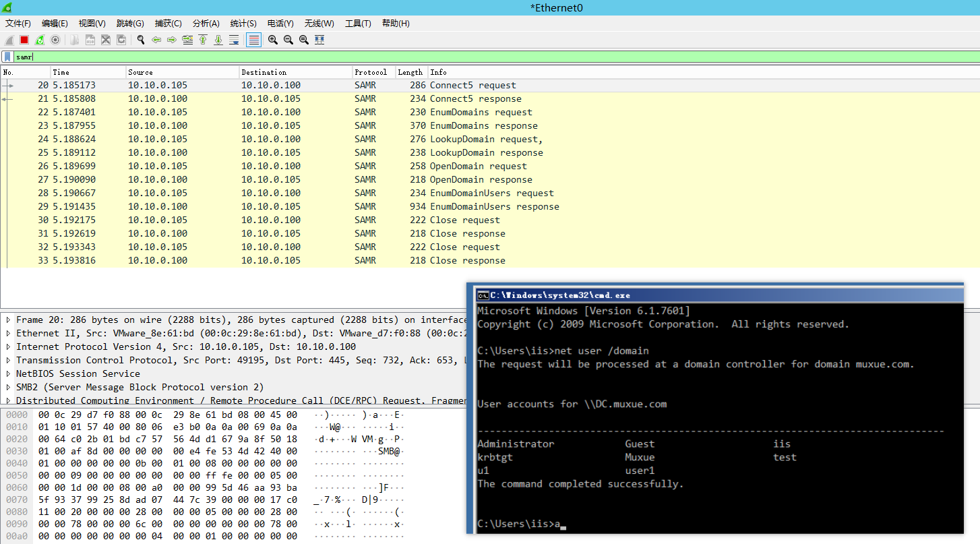Screen dimensions: 980x544
Task: Select packet 26 OpenDomain request
Action: [490, 166]
